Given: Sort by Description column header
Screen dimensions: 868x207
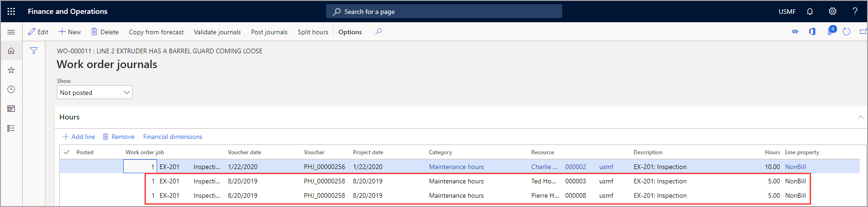Looking at the screenshot, I should (x=648, y=152).
